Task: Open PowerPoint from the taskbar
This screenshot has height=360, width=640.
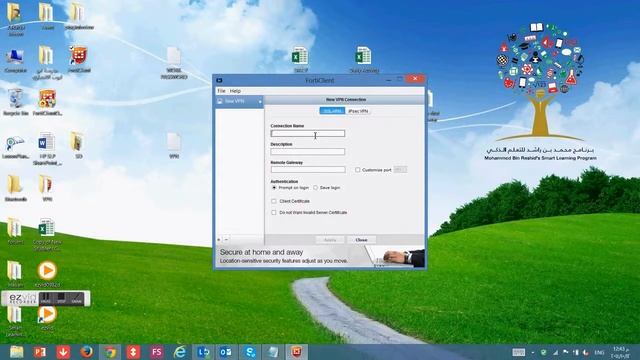Action: pyautogui.click(x=40, y=352)
